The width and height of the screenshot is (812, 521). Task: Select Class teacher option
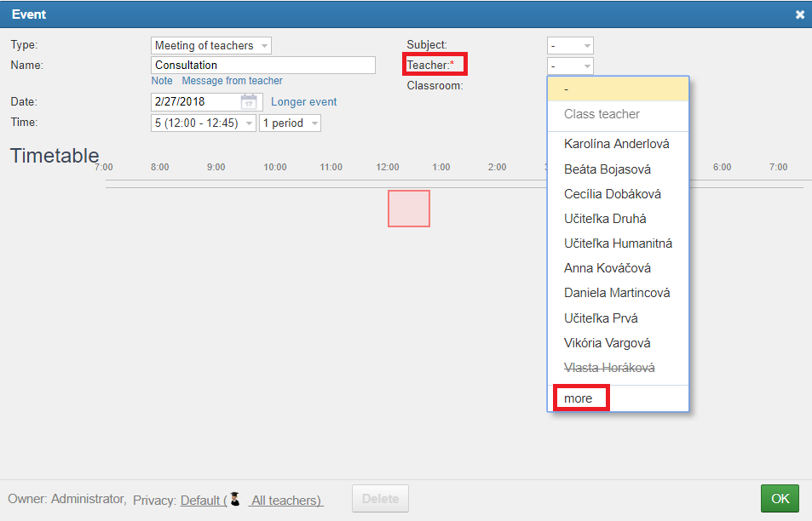(619, 114)
